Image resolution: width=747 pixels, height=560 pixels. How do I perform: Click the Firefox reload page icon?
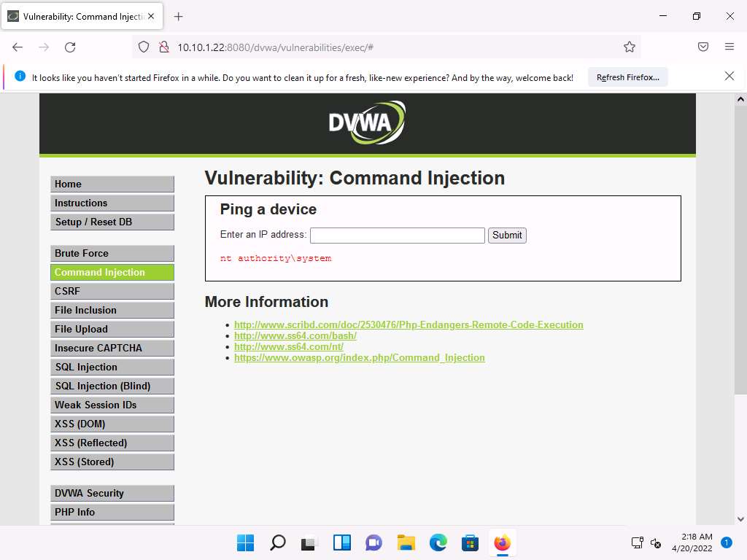pyautogui.click(x=70, y=47)
